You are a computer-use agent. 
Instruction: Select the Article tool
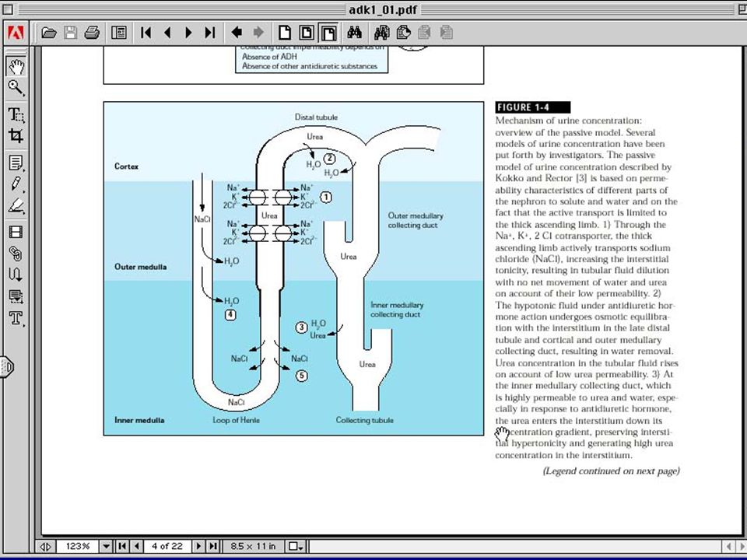(16, 275)
